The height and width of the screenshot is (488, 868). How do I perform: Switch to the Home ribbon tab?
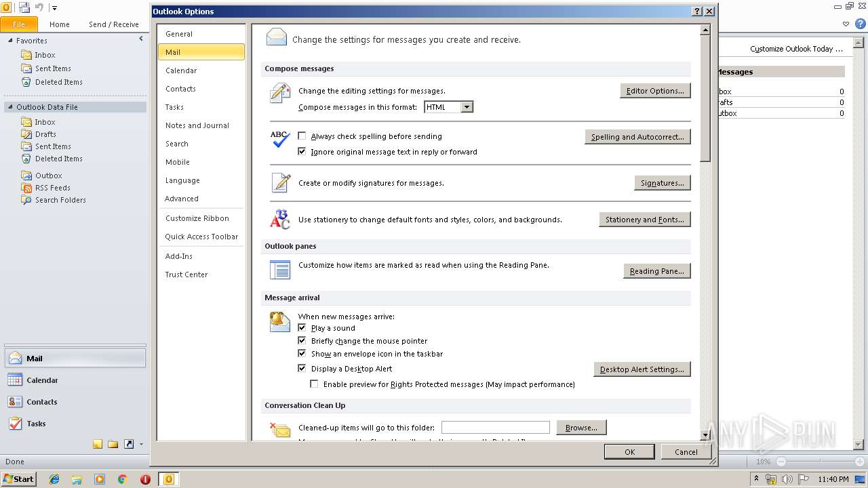pos(60,24)
